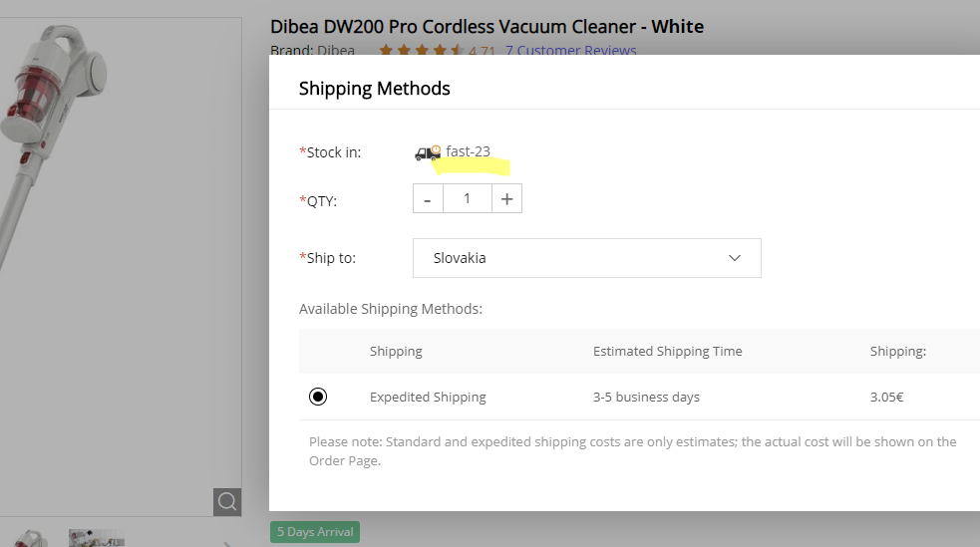Click the product title Dibea DW200 Pro
Image resolution: width=980 pixels, height=547 pixels.
click(487, 26)
